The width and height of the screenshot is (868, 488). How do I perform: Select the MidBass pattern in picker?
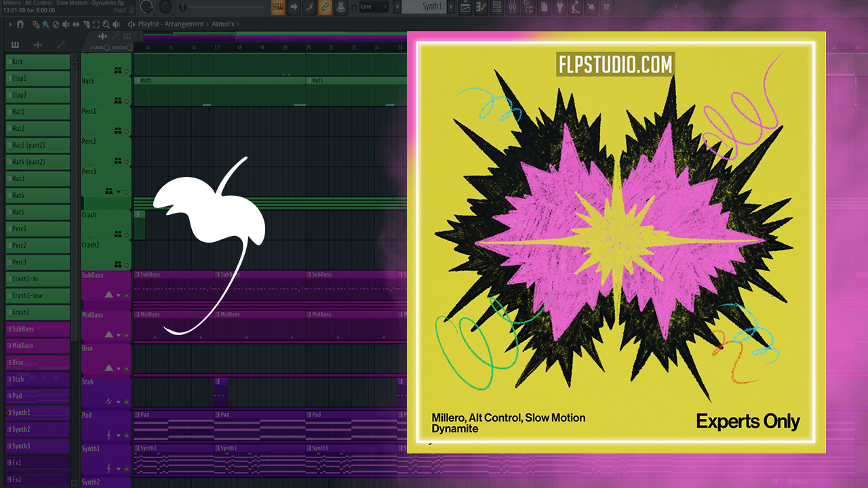click(37, 346)
